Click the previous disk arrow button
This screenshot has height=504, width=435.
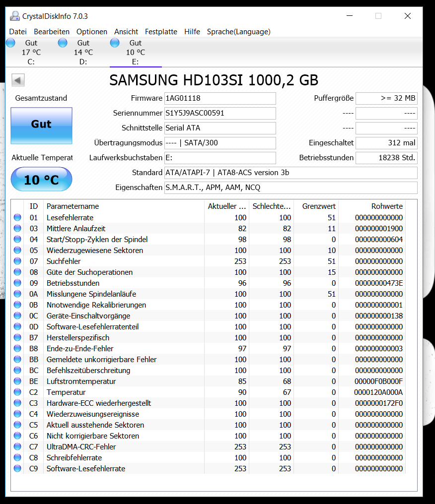tap(18, 80)
